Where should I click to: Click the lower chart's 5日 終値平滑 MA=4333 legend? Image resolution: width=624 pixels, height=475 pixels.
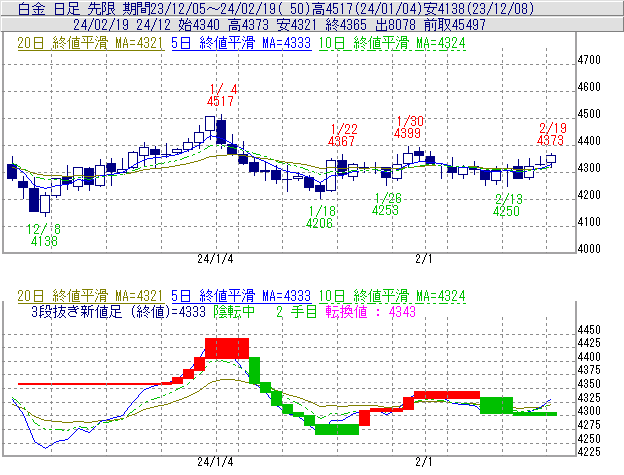241,296
